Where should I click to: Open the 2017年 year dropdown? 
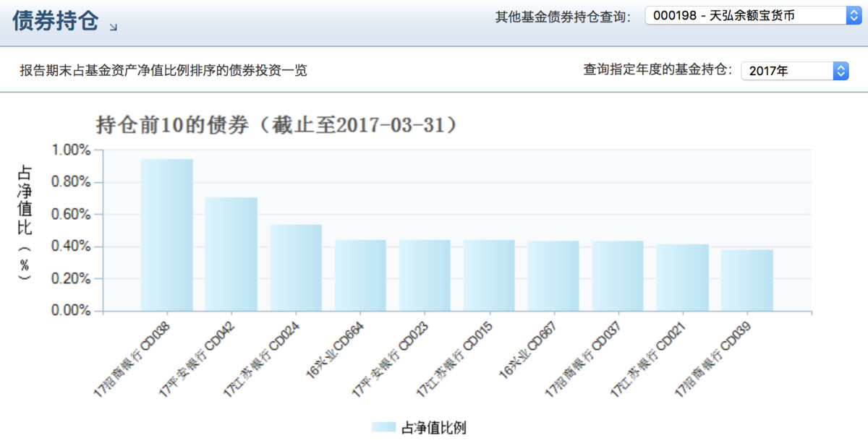[x=794, y=71]
